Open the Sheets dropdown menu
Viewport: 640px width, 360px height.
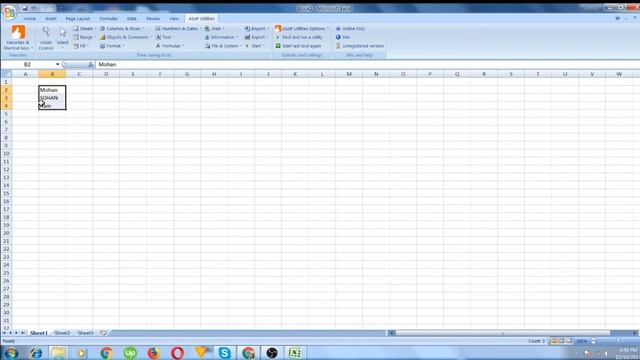click(85, 29)
